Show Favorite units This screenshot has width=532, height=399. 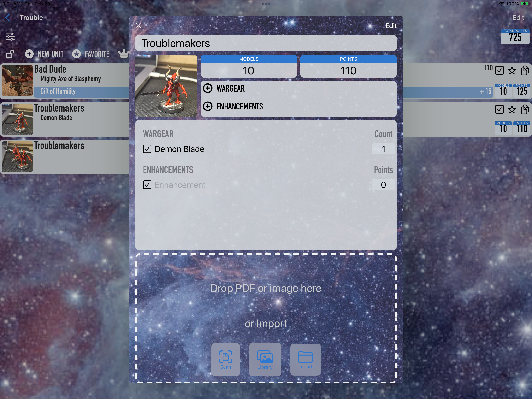[x=91, y=54]
